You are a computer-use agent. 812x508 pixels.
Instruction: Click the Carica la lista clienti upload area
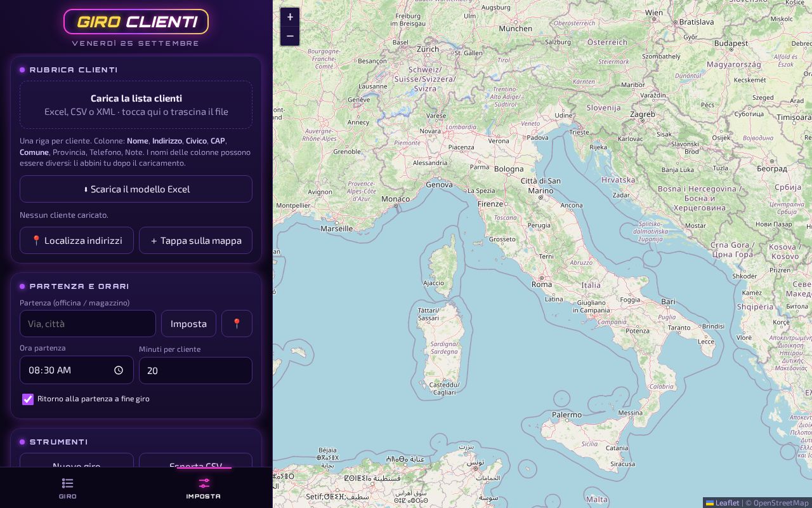click(136, 105)
